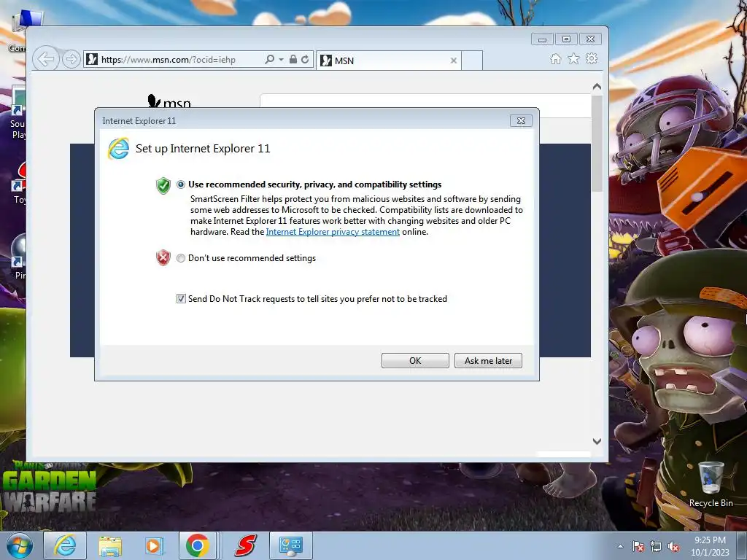Open the Windows Start menu orb
The height and width of the screenshot is (560, 747).
[19, 545]
